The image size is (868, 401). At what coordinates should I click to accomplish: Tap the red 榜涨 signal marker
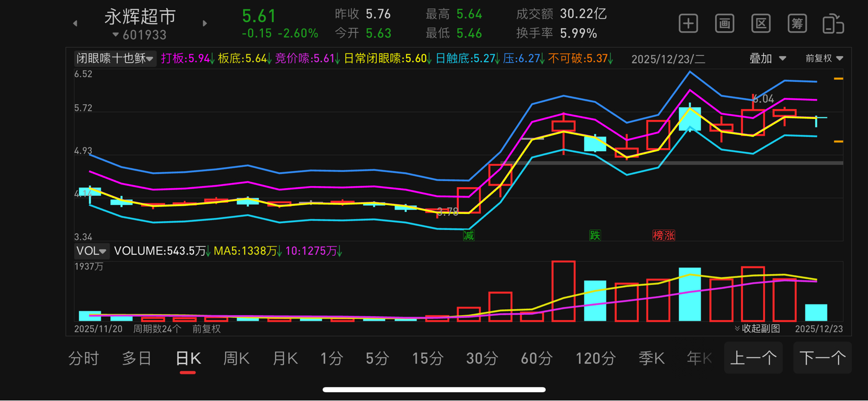click(x=664, y=236)
